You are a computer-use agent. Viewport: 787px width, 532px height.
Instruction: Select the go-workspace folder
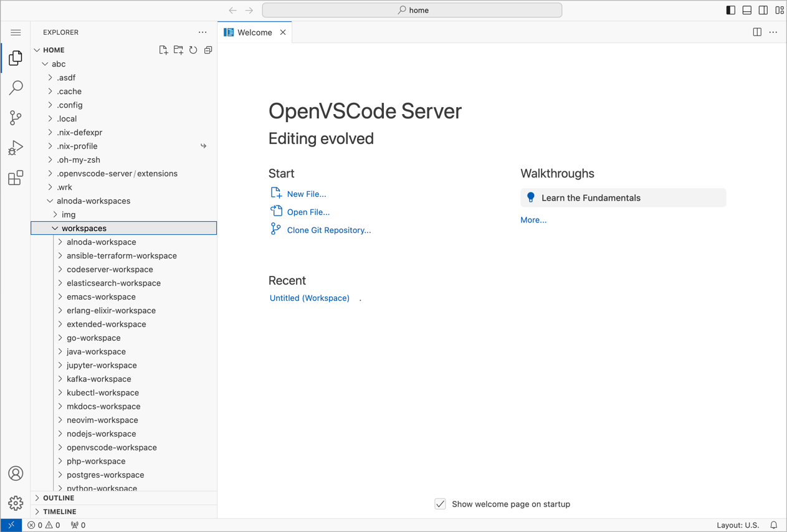pyautogui.click(x=124, y=338)
